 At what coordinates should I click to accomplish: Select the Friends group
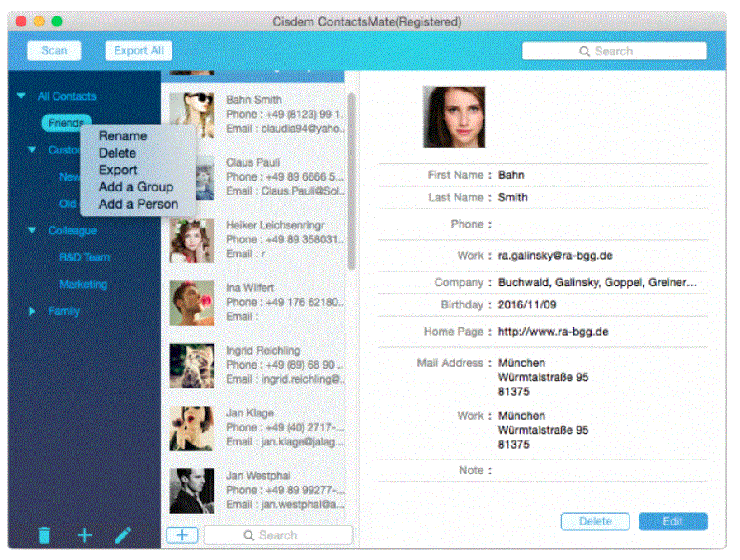pyautogui.click(x=66, y=123)
